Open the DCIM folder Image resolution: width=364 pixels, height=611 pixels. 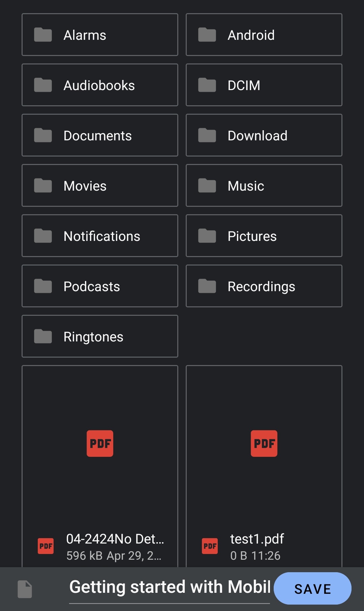click(264, 85)
